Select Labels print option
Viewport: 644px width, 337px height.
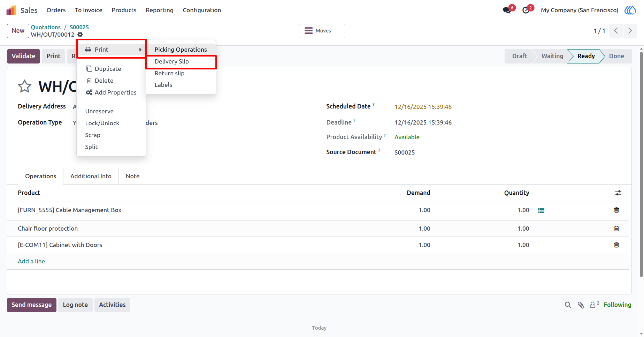pyautogui.click(x=181, y=85)
